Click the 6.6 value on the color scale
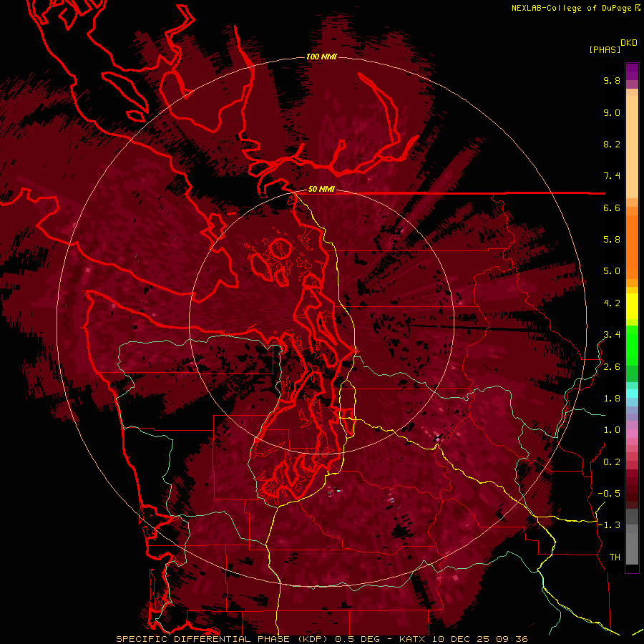The height and width of the screenshot is (644, 644). click(x=612, y=208)
